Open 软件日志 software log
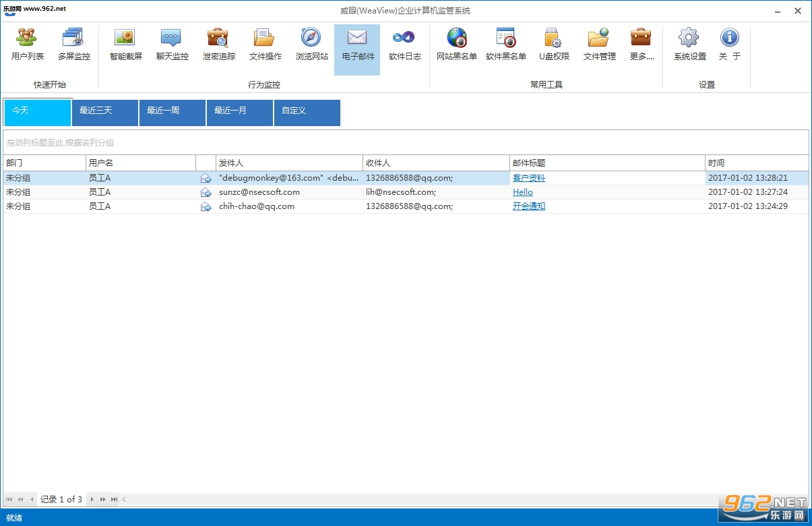The height and width of the screenshot is (526, 812). (404, 45)
